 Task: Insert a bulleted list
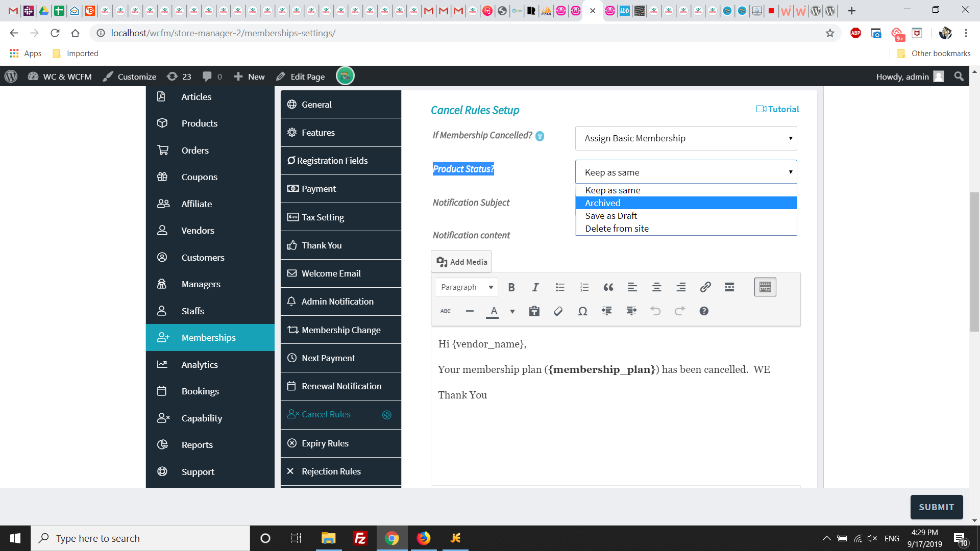click(x=560, y=287)
